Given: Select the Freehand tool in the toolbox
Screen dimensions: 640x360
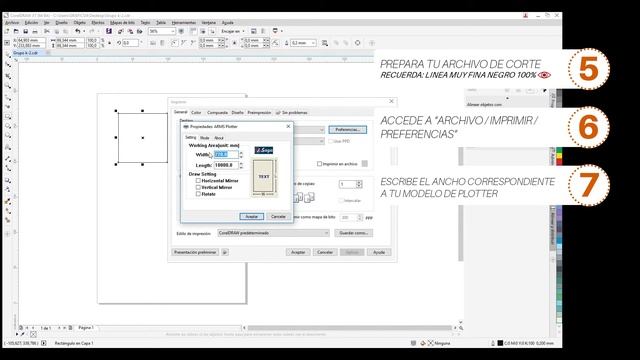Looking at the screenshot, I should point(8,97).
